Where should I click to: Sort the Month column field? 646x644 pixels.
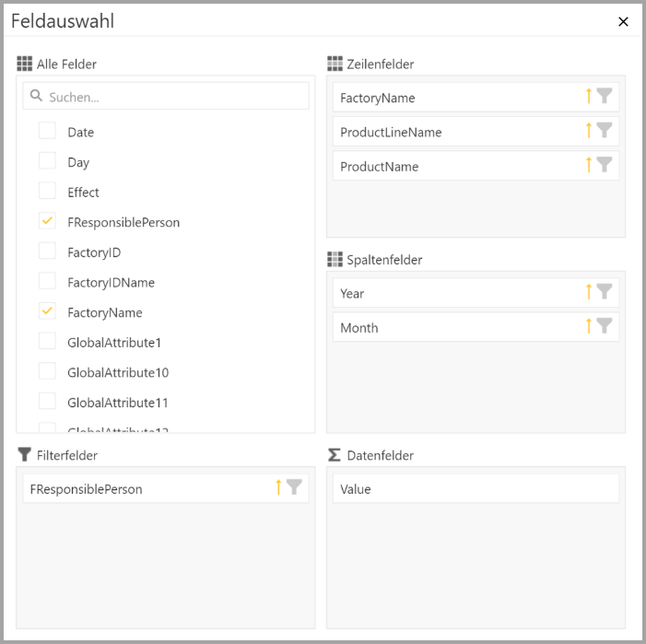click(x=589, y=326)
